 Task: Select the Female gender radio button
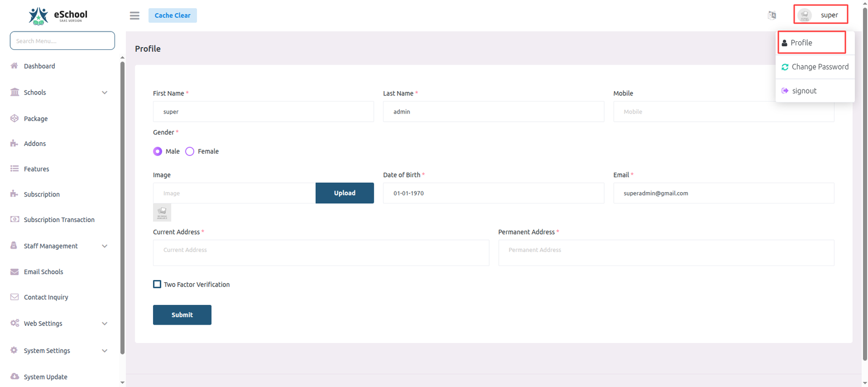(190, 151)
